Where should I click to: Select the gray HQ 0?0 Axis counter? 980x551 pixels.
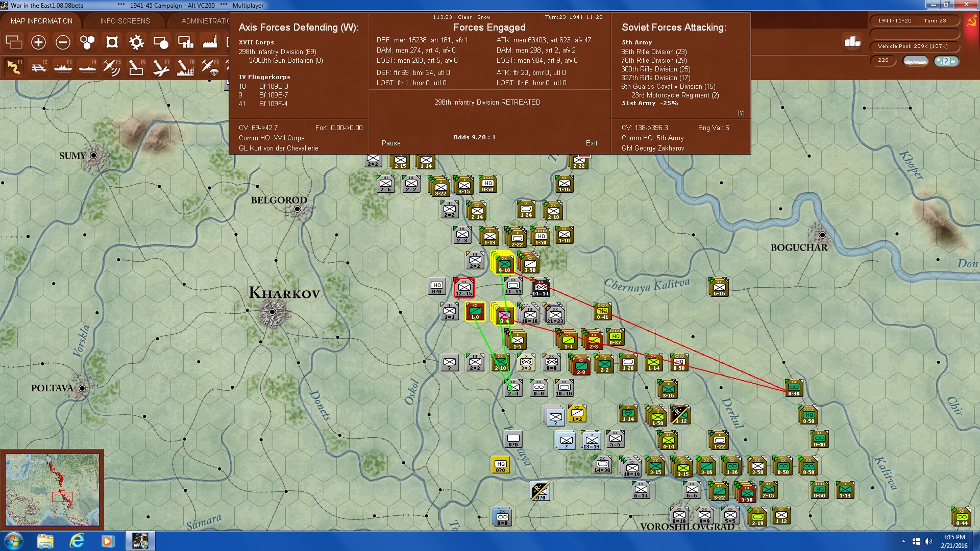click(437, 287)
